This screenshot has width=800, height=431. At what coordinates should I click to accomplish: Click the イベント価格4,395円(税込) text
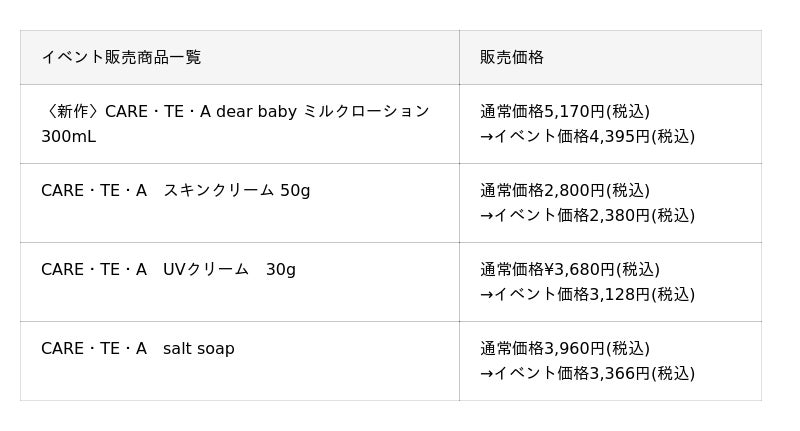[594, 136]
